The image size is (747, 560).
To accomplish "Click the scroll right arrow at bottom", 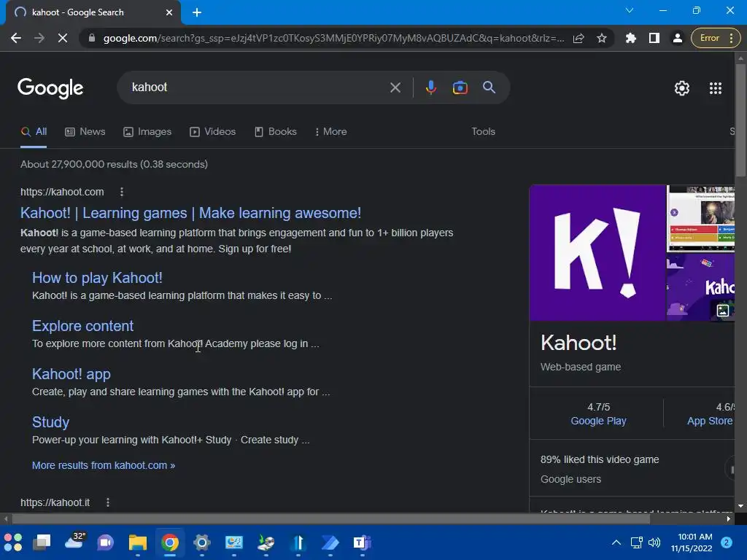I will (729, 518).
